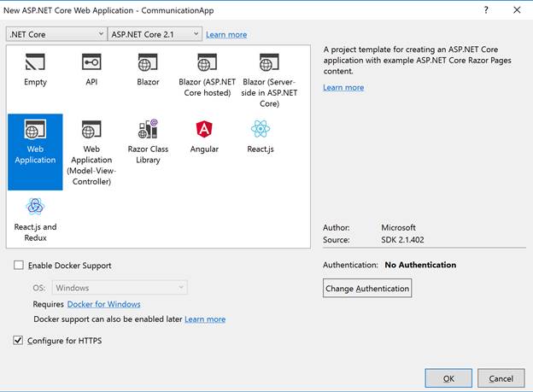The image size is (533, 392).
Task: Select the Razor Class Library template
Action: coord(148,142)
